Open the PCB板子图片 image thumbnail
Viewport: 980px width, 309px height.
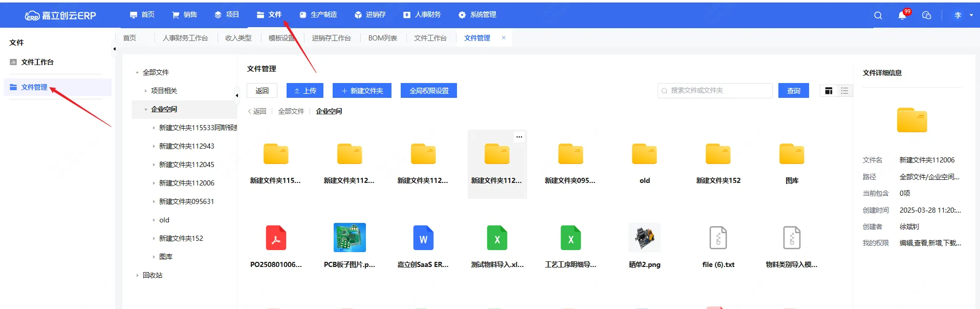(350, 237)
